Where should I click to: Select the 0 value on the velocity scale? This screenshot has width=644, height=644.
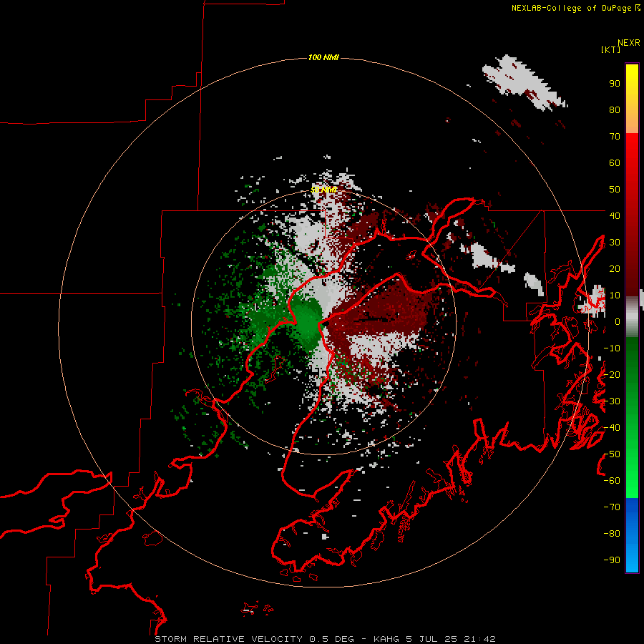(x=618, y=322)
